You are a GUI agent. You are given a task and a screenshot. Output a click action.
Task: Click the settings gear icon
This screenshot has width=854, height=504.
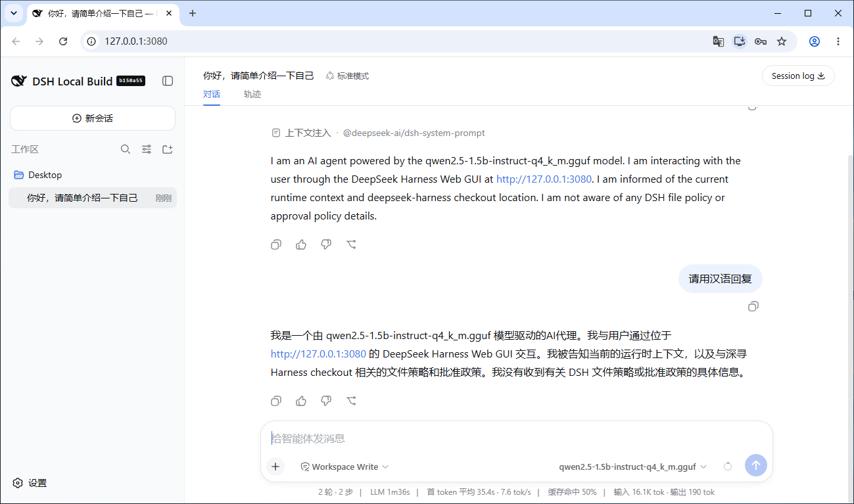coord(18,483)
